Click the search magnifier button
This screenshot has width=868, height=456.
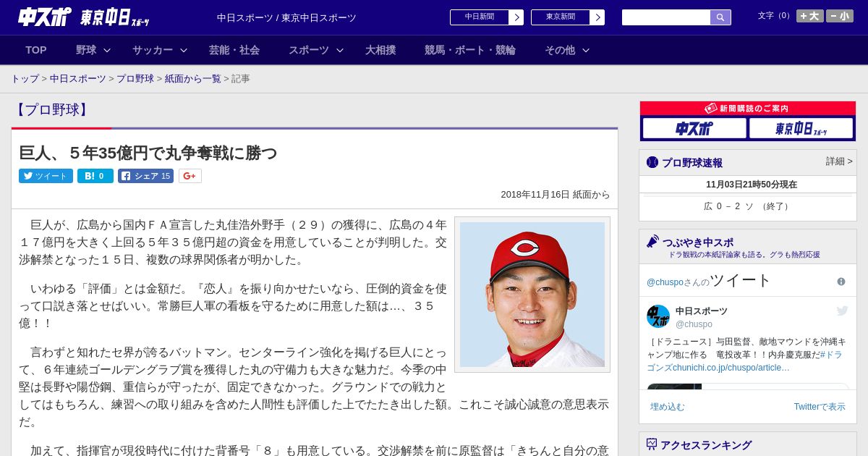pyautogui.click(x=720, y=17)
